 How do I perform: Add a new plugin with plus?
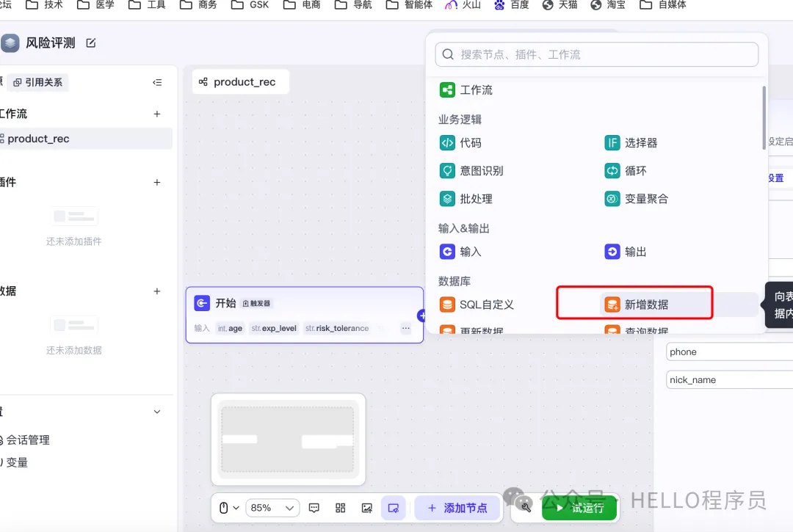point(157,183)
